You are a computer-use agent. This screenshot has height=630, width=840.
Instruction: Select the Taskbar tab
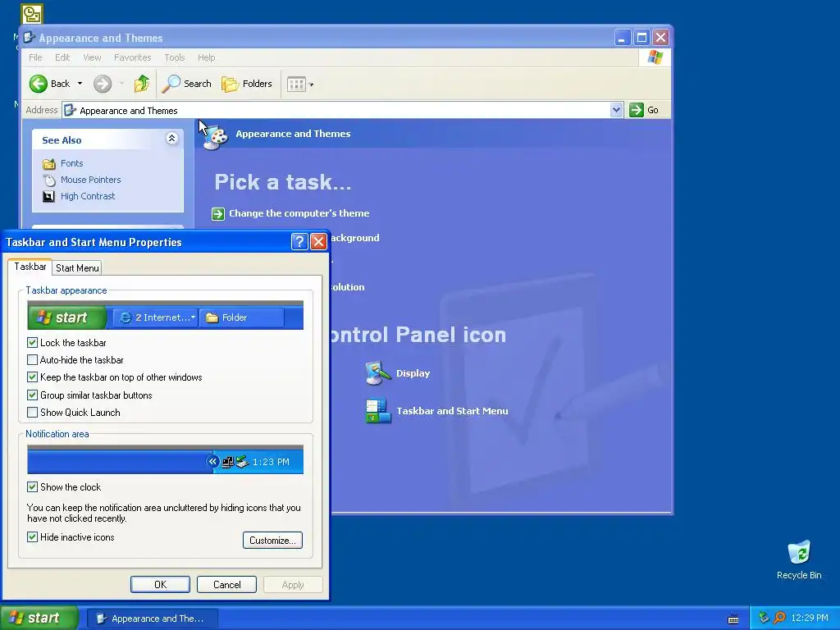pos(30,267)
